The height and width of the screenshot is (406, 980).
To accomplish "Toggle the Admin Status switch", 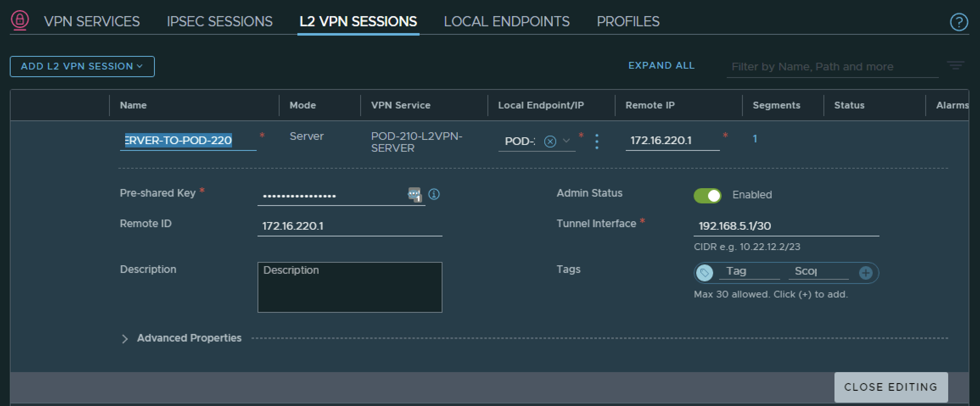I will click(707, 195).
